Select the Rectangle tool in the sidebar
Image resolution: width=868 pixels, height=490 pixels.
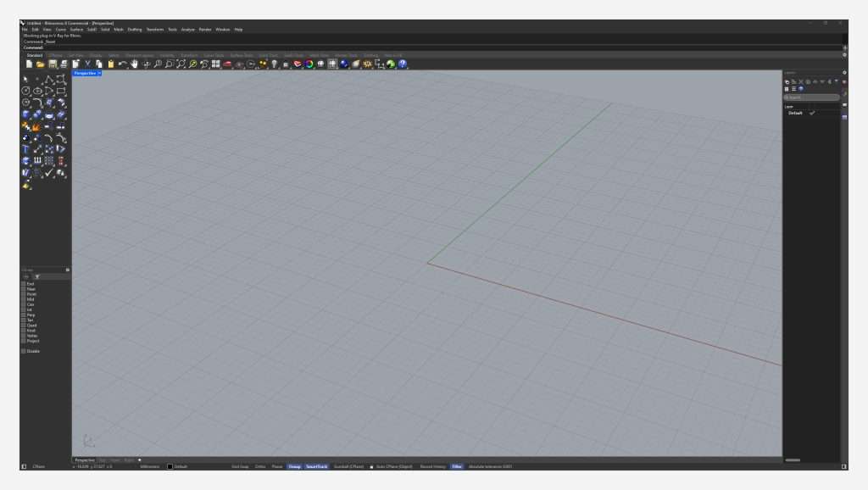point(61,91)
